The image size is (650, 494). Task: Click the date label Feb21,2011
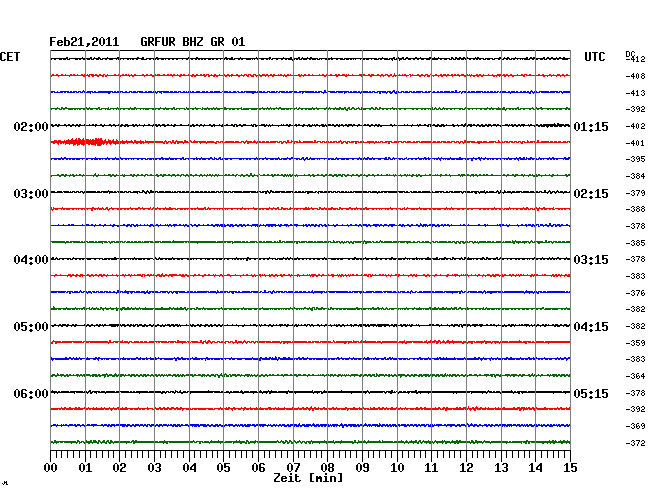(x=84, y=42)
